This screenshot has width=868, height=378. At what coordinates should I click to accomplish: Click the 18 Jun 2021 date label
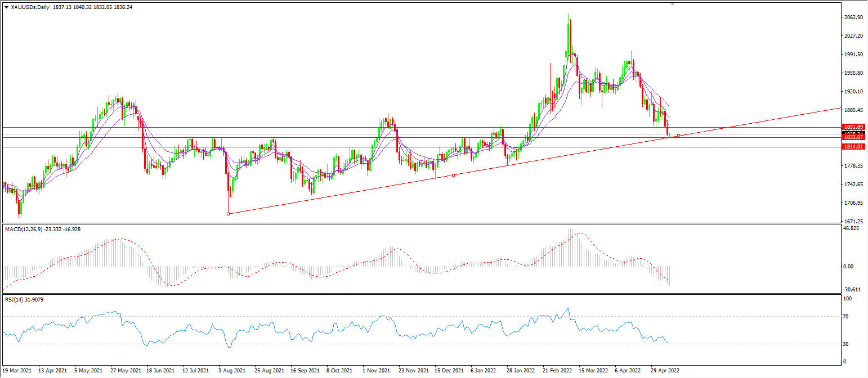[161, 371]
